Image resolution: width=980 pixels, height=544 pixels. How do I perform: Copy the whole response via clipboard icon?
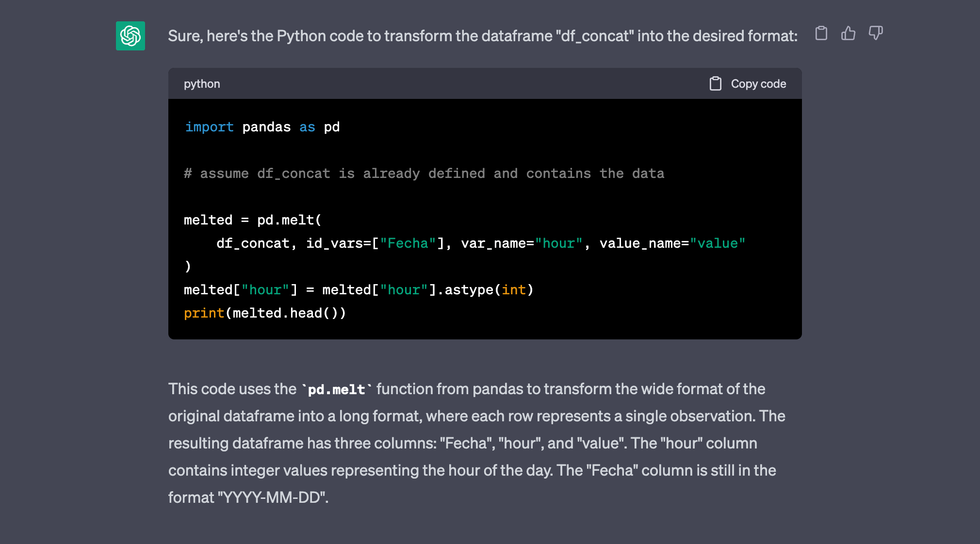tap(821, 33)
